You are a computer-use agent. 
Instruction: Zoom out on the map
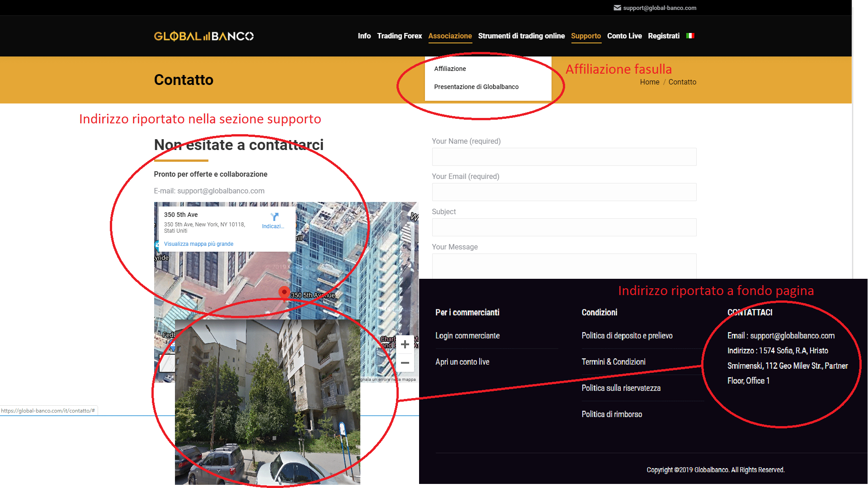click(405, 363)
